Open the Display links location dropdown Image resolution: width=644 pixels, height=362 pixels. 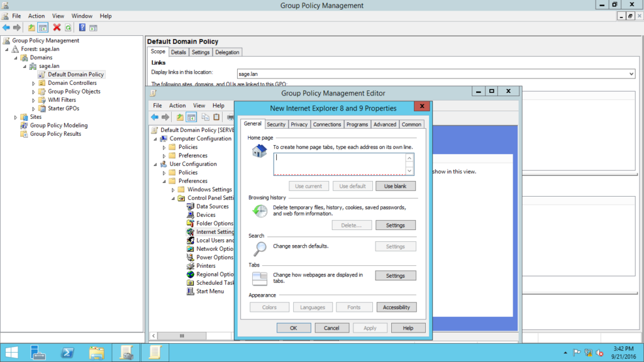631,74
